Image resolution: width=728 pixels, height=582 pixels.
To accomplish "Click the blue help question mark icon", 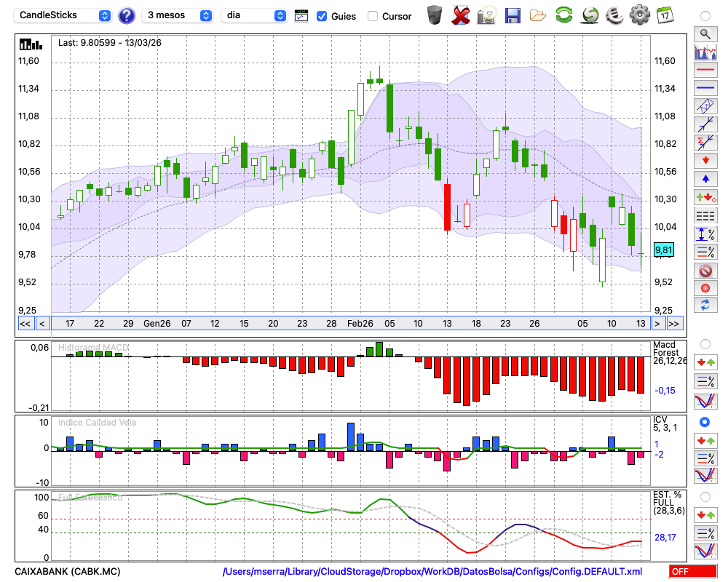I will pyautogui.click(x=126, y=16).
